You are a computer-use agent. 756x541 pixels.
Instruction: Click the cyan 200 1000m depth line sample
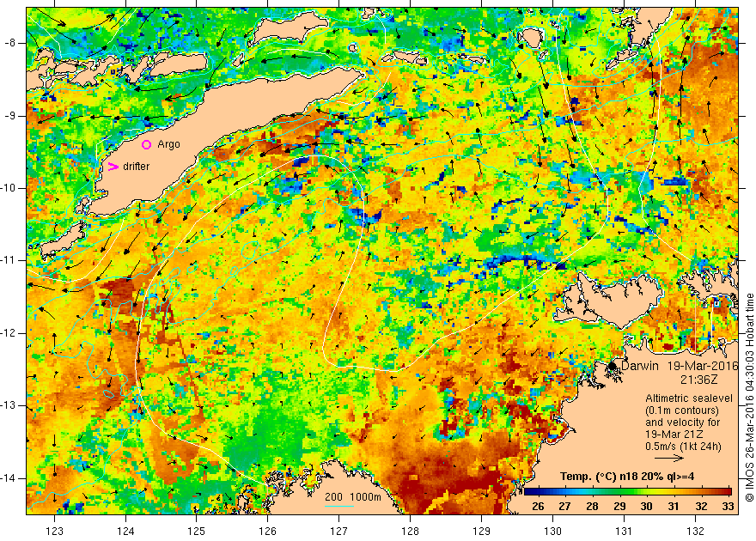point(339,506)
